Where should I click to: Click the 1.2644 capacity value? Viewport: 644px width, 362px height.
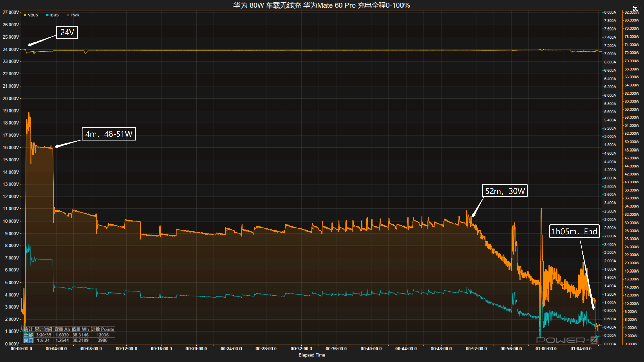click(x=62, y=340)
